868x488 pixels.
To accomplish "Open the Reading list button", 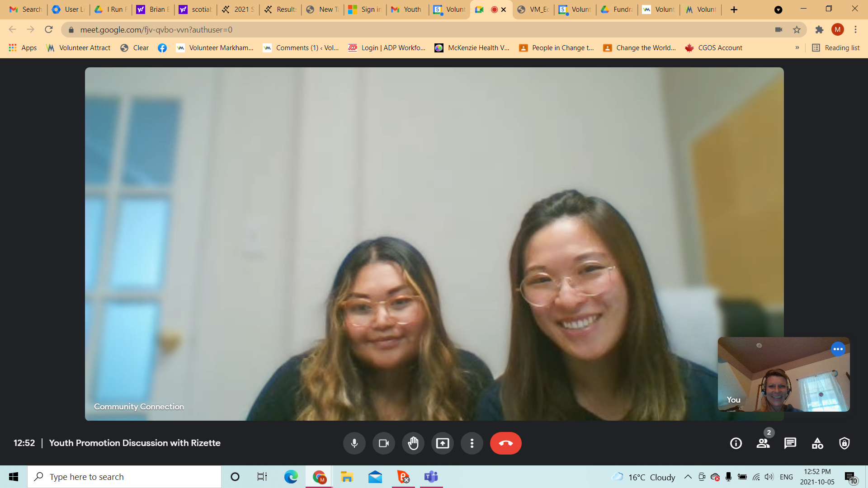I will pos(836,47).
